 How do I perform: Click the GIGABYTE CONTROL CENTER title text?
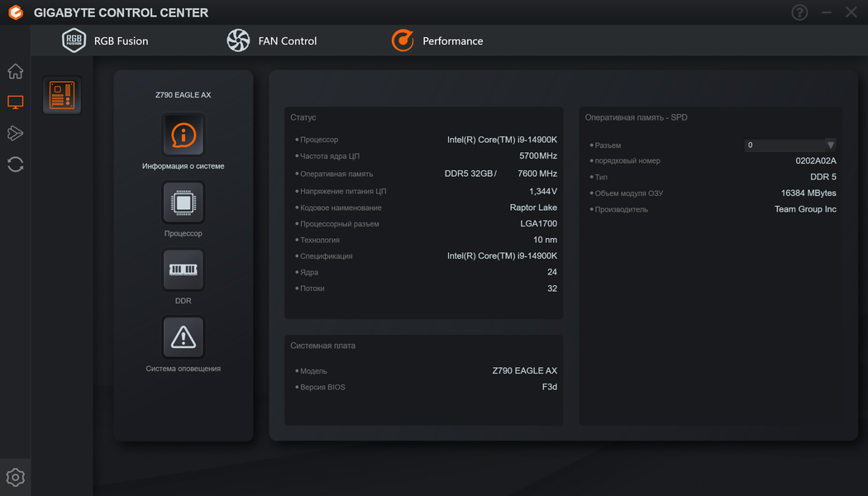122,12
